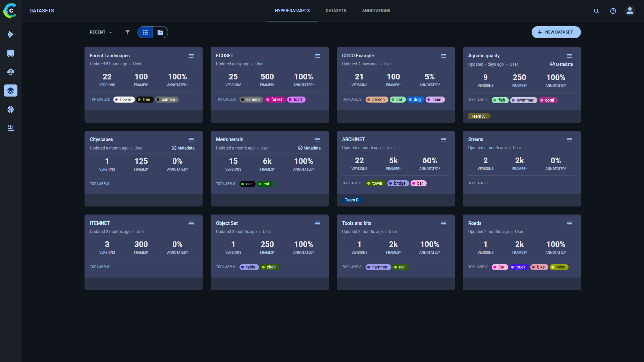Viewport: 644px width, 362px height.
Task: Open the pipelines icon in the sidebar
Action: point(10,128)
